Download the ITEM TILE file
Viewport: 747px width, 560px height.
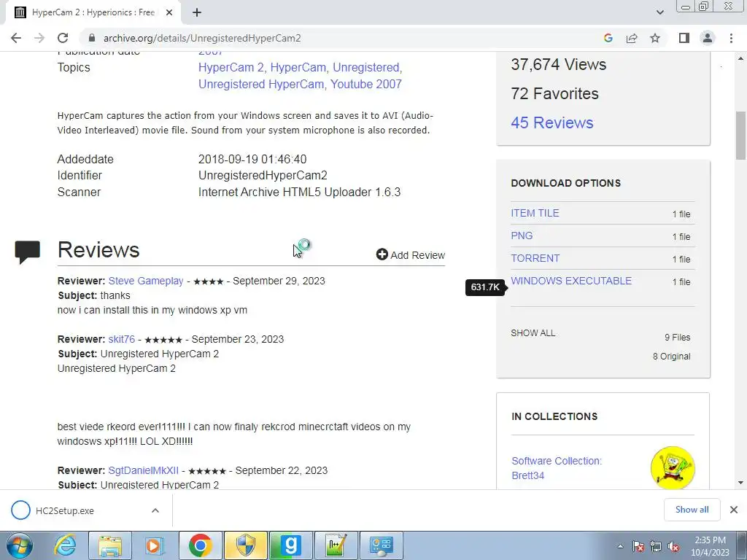[x=535, y=213]
